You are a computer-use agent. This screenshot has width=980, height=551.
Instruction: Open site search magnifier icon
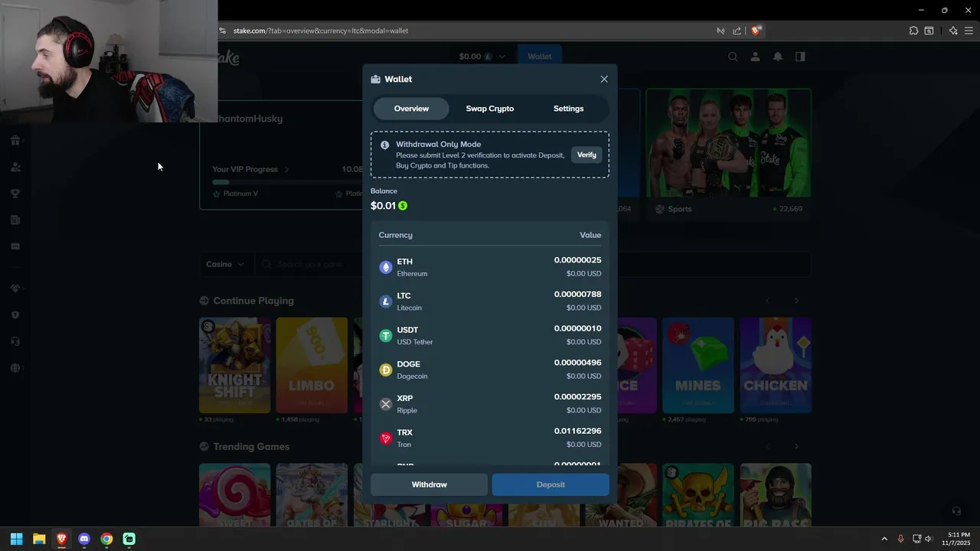point(733,57)
